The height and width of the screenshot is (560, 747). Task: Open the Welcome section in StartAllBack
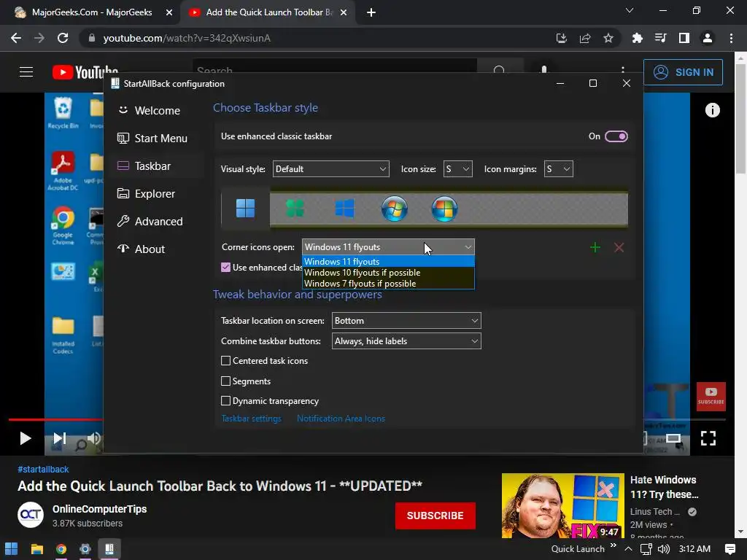[149, 111]
